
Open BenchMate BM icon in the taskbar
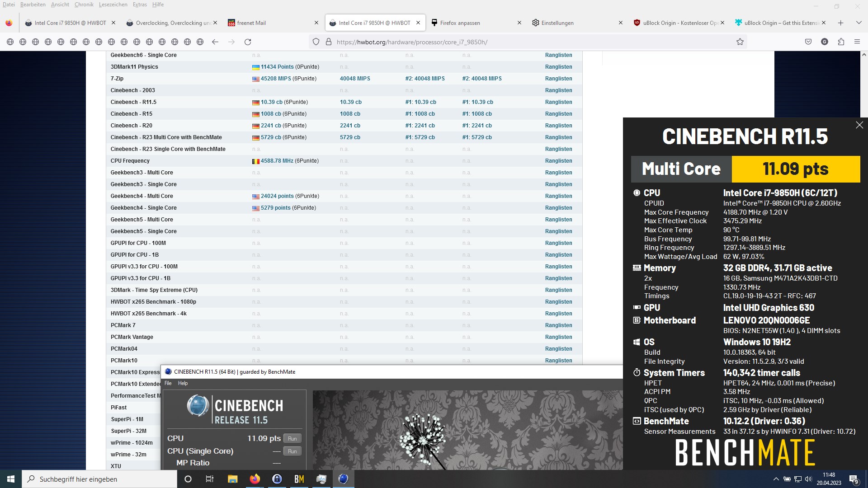pos(299,479)
